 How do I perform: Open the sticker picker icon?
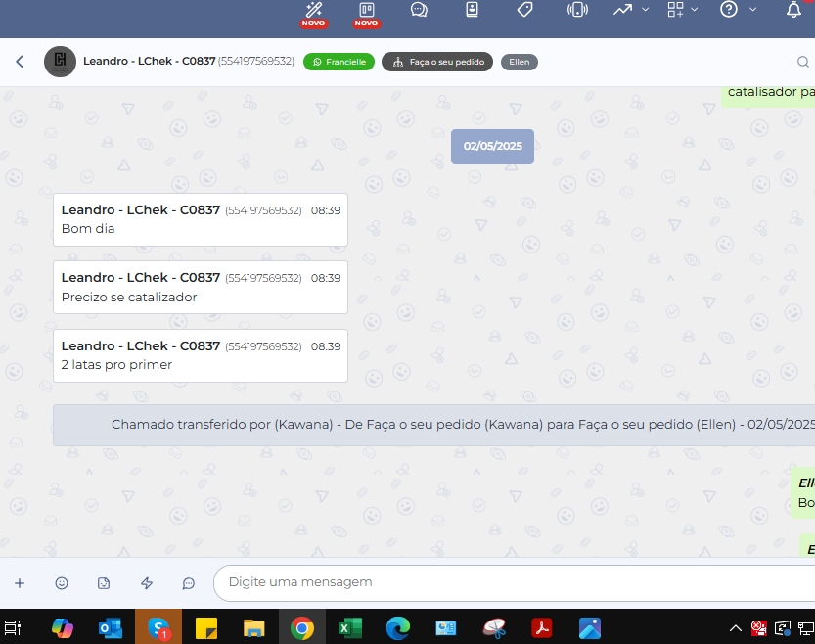104,583
